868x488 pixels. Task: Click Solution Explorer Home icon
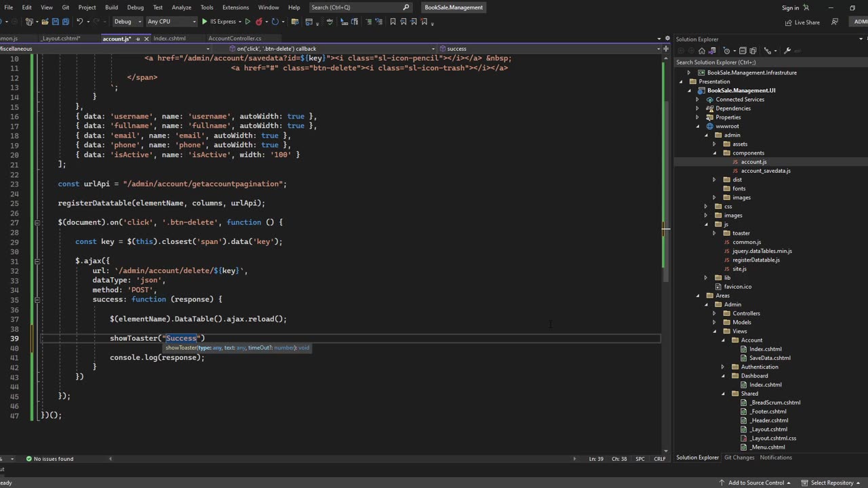pos(702,51)
